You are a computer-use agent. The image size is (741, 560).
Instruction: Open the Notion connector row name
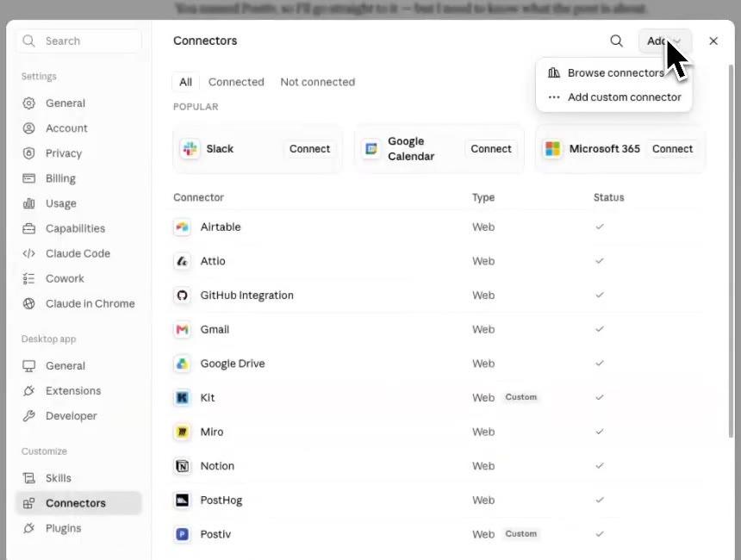(x=217, y=466)
